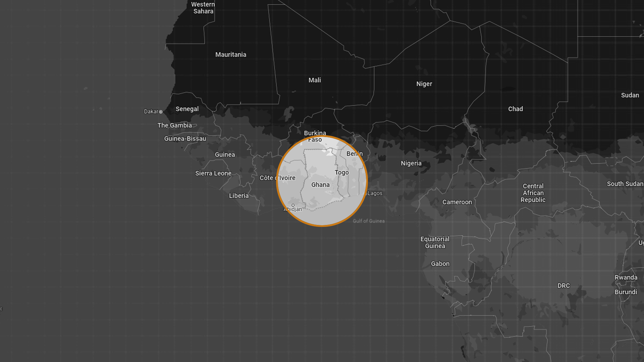Select the Sierra Leone label
This screenshot has width=644, height=362.
pyautogui.click(x=213, y=173)
